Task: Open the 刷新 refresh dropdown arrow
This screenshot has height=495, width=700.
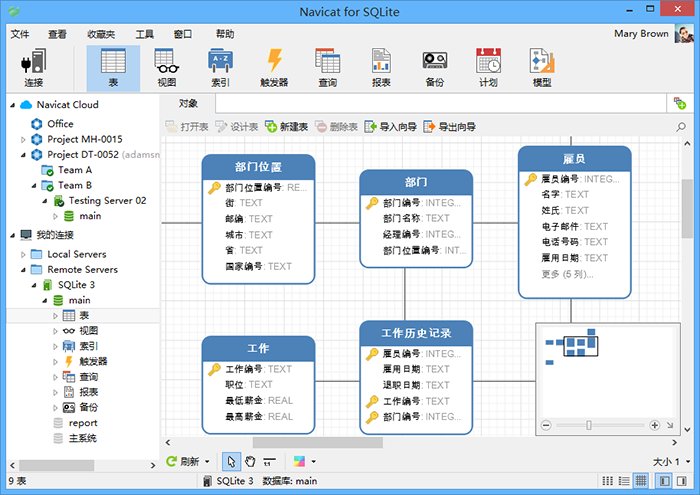Action: click(x=207, y=462)
